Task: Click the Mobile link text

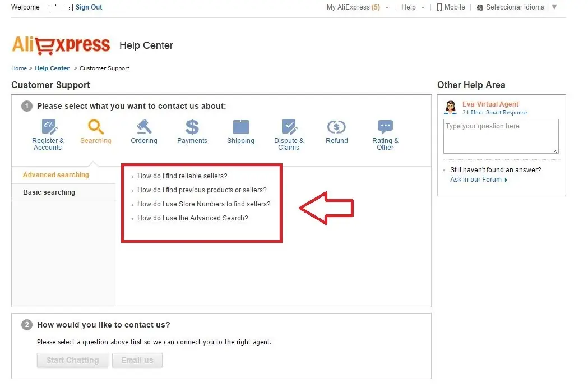Action: [x=455, y=7]
